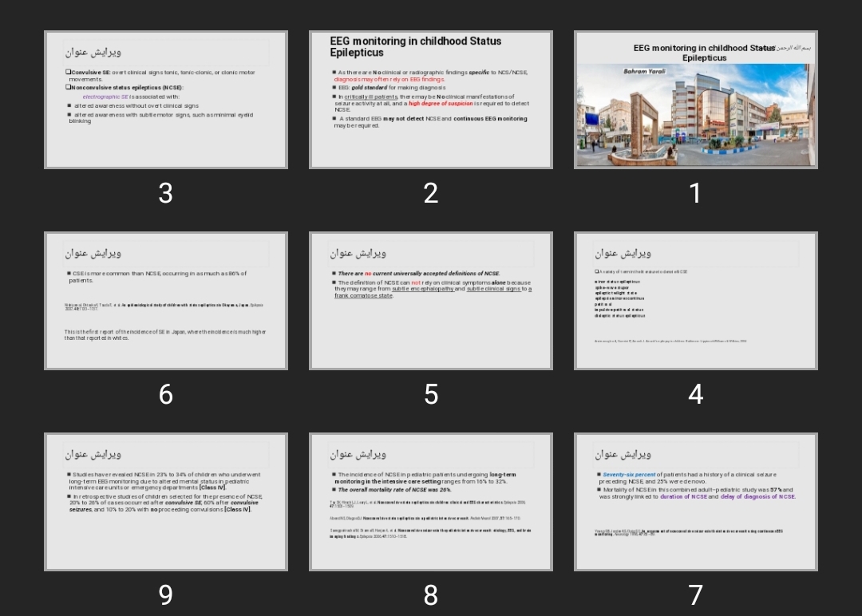862x616 pixels.
Task: Open slide 2 titled EEG monitoring in childhood
Action: pos(430,100)
